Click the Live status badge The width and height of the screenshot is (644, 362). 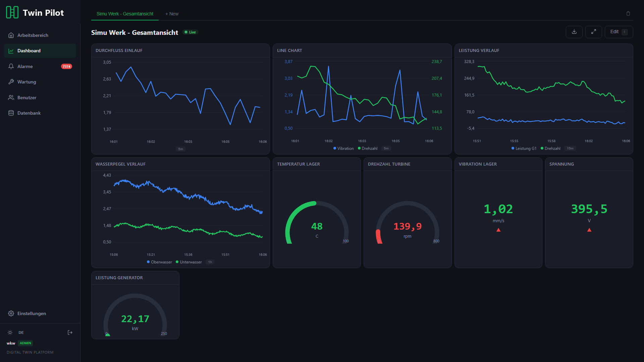click(190, 32)
